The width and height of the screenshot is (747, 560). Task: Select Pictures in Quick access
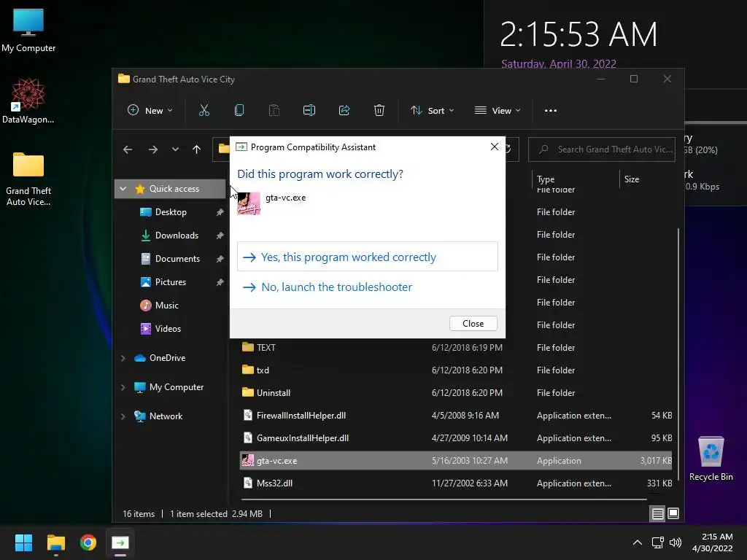pos(170,282)
